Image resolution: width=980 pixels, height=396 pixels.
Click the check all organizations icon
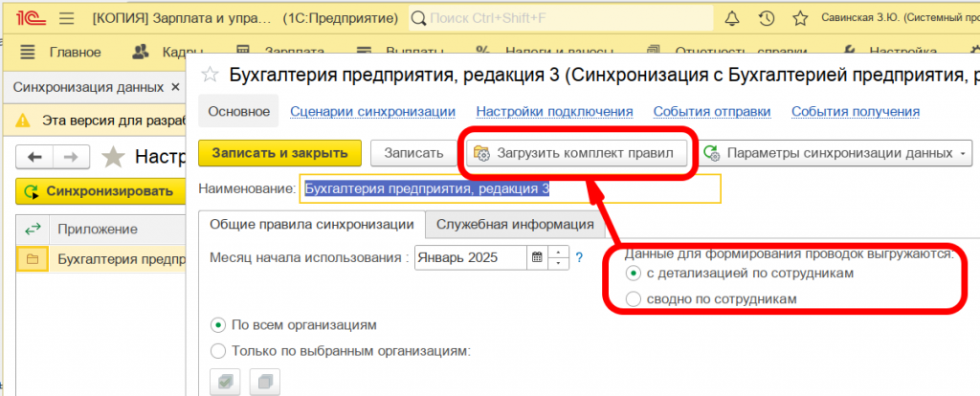tap(224, 383)
